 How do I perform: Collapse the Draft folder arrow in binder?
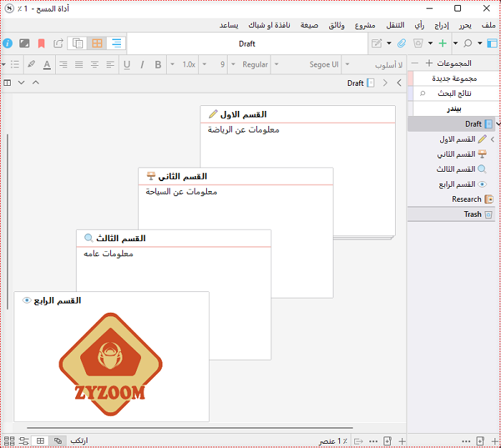click(498, 124)
